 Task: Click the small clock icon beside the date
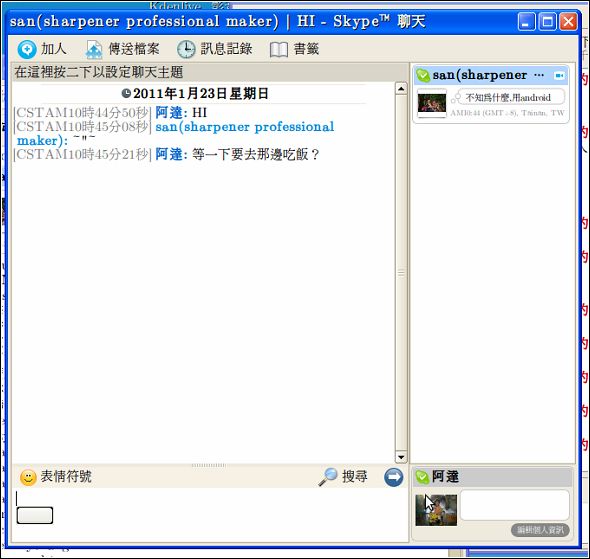tap(126, 93)
